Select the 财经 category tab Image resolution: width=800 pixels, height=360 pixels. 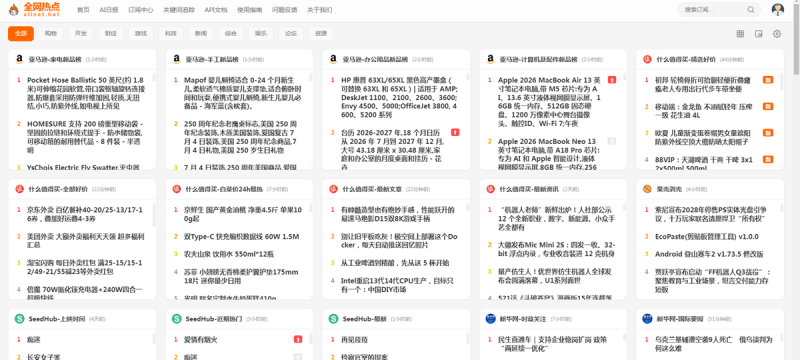[x=111, y=34]
